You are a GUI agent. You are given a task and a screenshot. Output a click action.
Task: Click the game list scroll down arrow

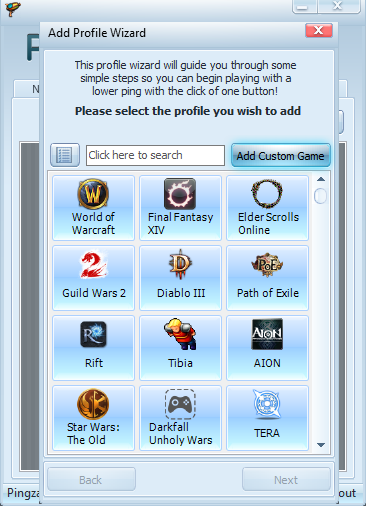click(321, 445)
